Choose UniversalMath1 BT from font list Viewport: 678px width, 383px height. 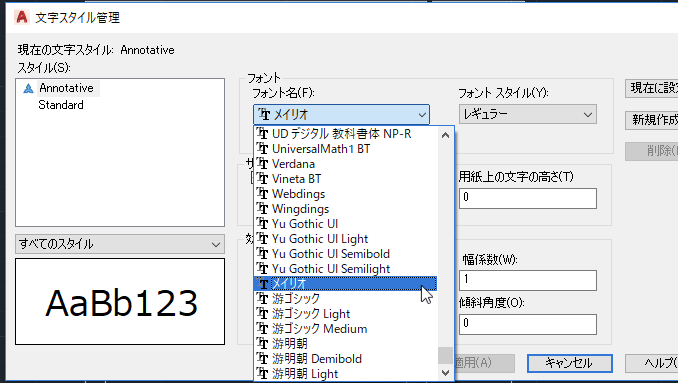345,149
